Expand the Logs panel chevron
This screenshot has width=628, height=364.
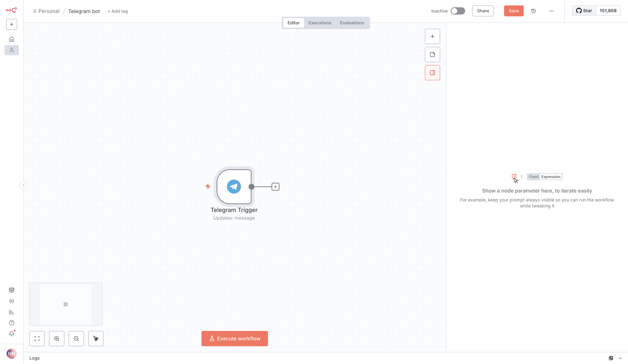(x=620, y=358)
